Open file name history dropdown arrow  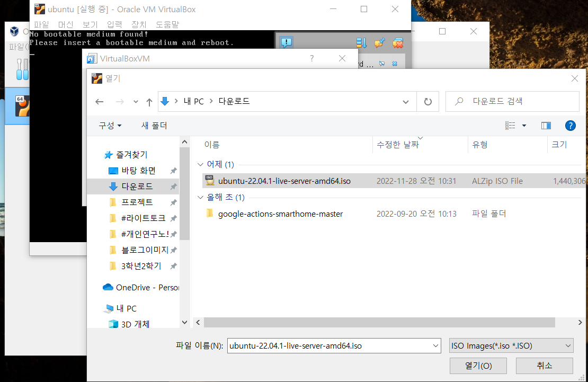coord(435,345)
